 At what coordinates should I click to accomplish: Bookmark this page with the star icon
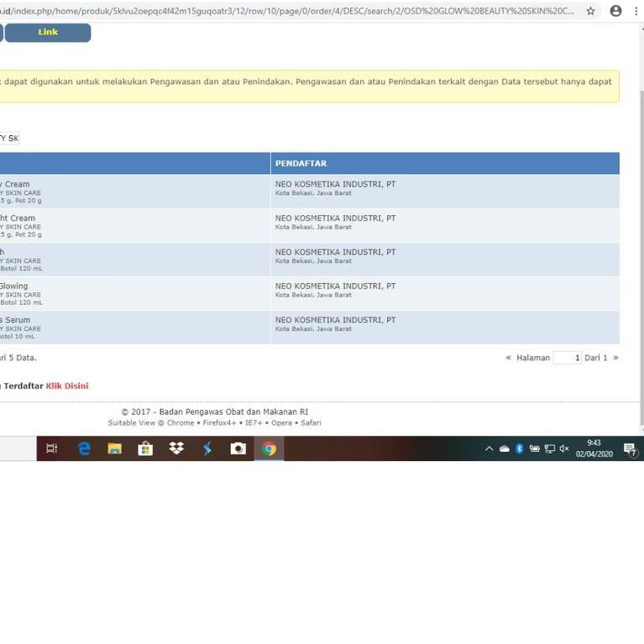[x=590, y=11]
